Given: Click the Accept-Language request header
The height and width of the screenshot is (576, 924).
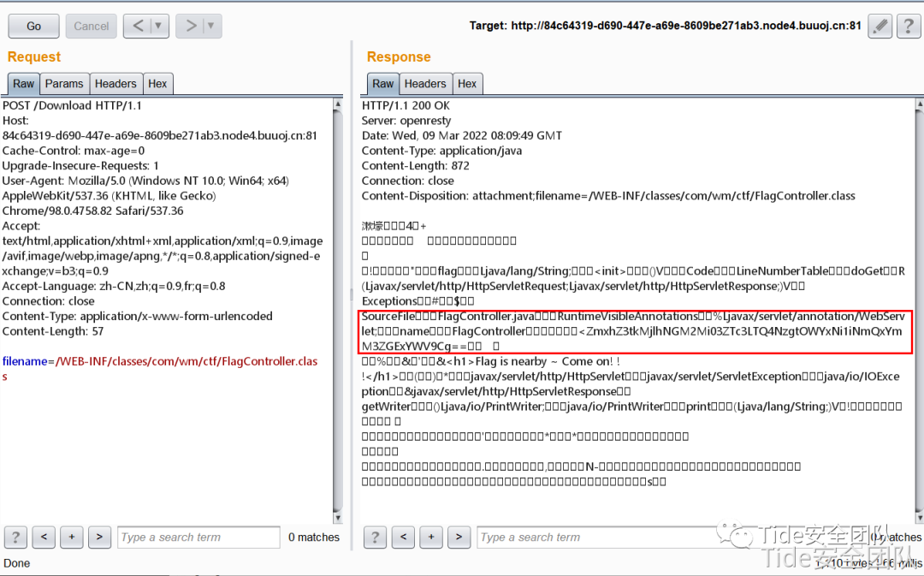Looking at the screenshot, I should click(114, 286).
